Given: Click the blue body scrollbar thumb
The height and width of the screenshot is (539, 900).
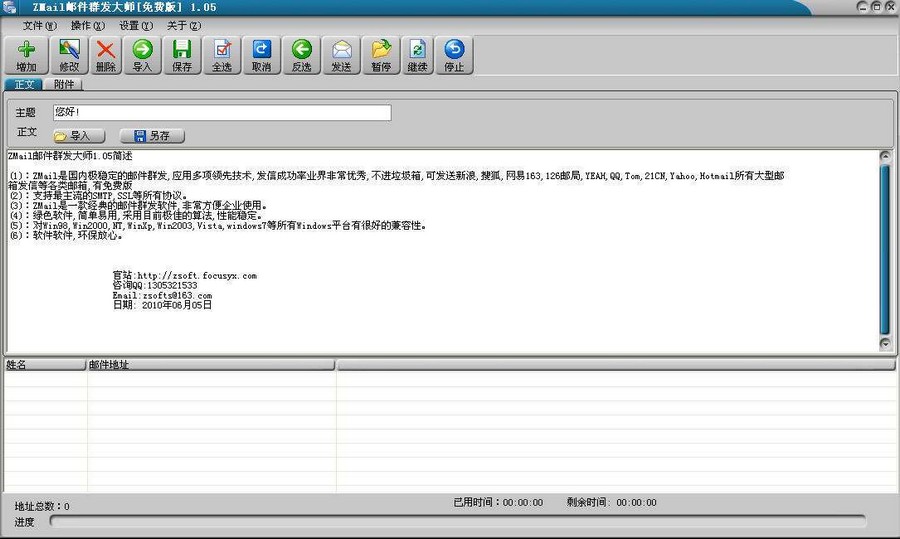Looking at the screenshot, I should 885,249.
